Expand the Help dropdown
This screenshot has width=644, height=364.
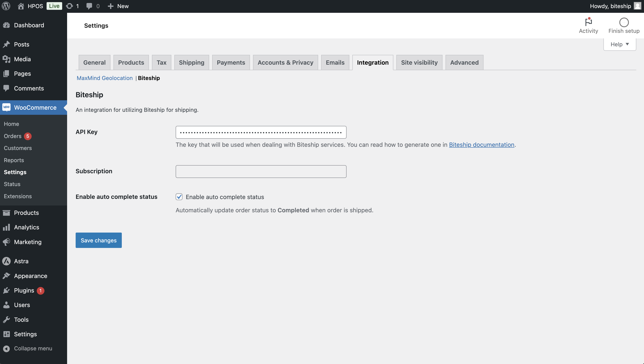tap(619, 44)
